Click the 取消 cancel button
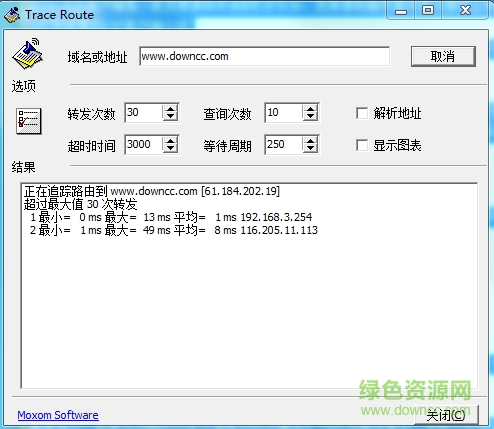This screenshot has width=494, height=429. coord(443,56)
